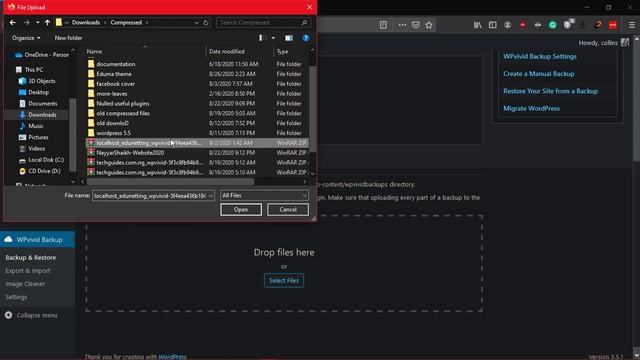Open Music in navigation pane
This screenshot has height=360, width=640.
click(31, 126)
